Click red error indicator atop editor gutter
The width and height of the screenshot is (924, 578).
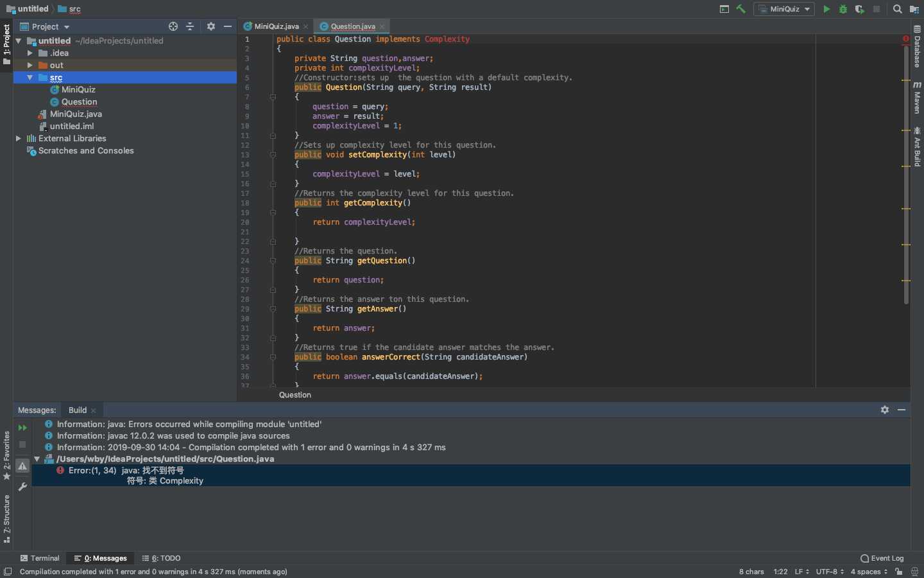(x=906, y=39)
